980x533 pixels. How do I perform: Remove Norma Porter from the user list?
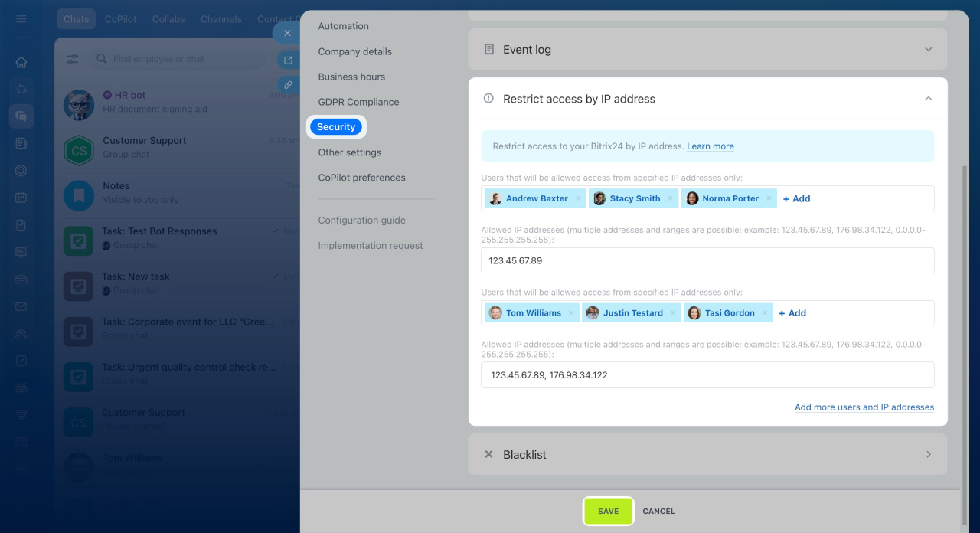(768, 198)
